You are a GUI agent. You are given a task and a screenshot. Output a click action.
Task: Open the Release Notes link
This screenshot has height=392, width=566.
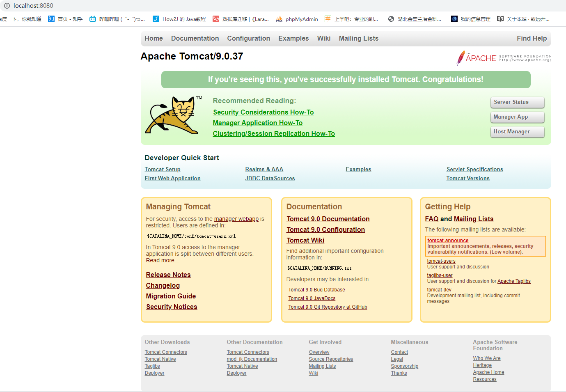coord(168,275)
